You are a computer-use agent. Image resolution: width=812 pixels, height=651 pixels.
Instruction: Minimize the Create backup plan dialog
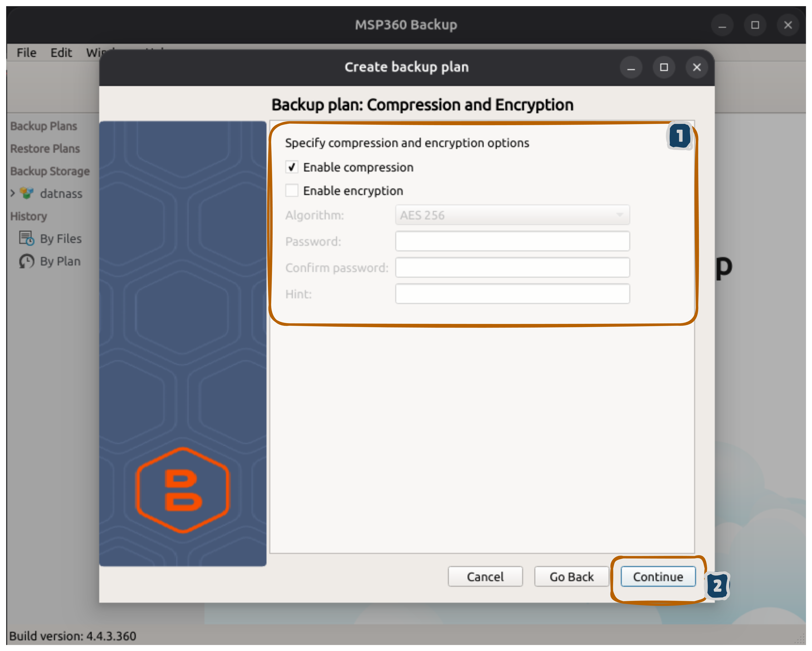[x=631, y=67]
